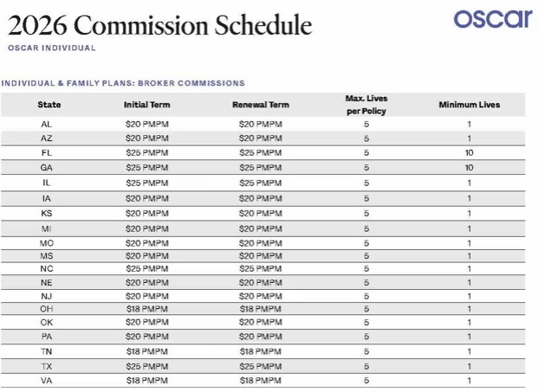The image size is (538, 392).
Task: Click the State column header
Action: (49, 105)
